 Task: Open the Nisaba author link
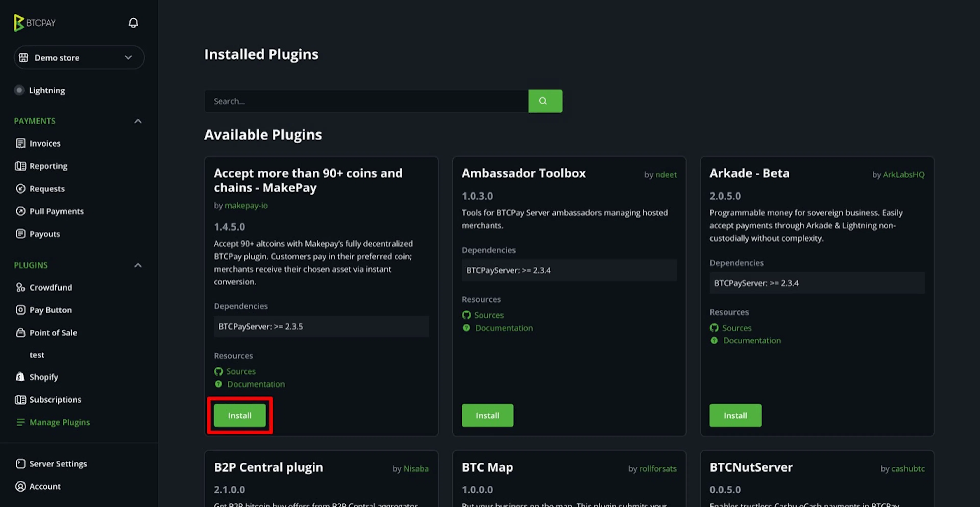[x=416, y=468]
